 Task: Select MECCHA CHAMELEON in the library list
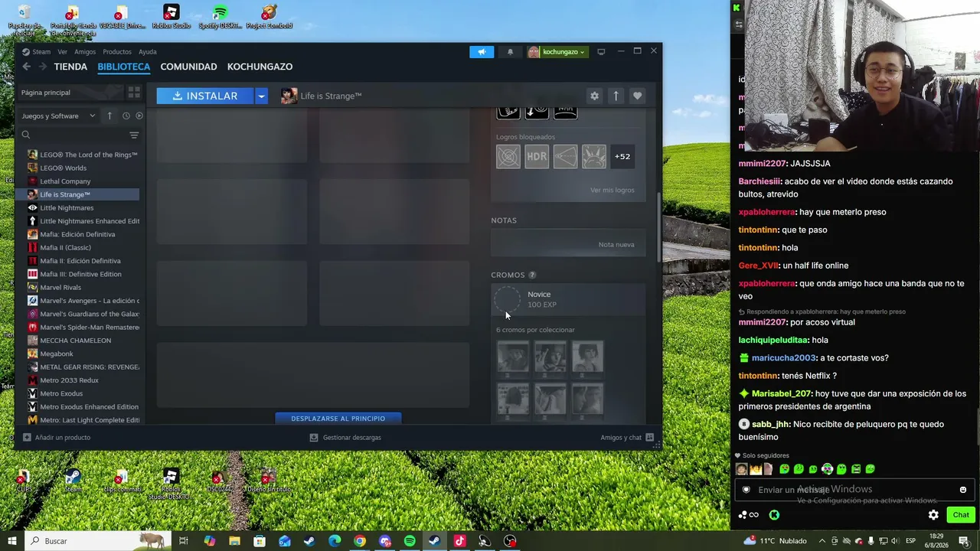point(77,341)
